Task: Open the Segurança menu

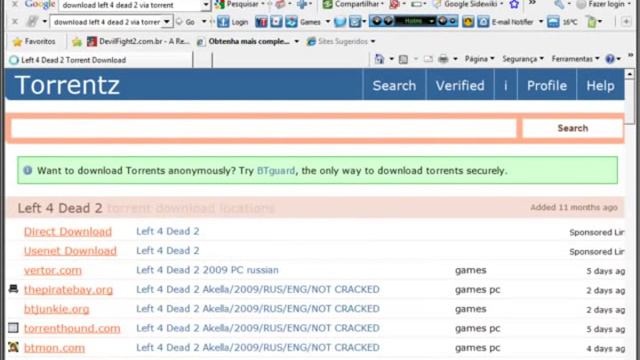Action: 523,59
